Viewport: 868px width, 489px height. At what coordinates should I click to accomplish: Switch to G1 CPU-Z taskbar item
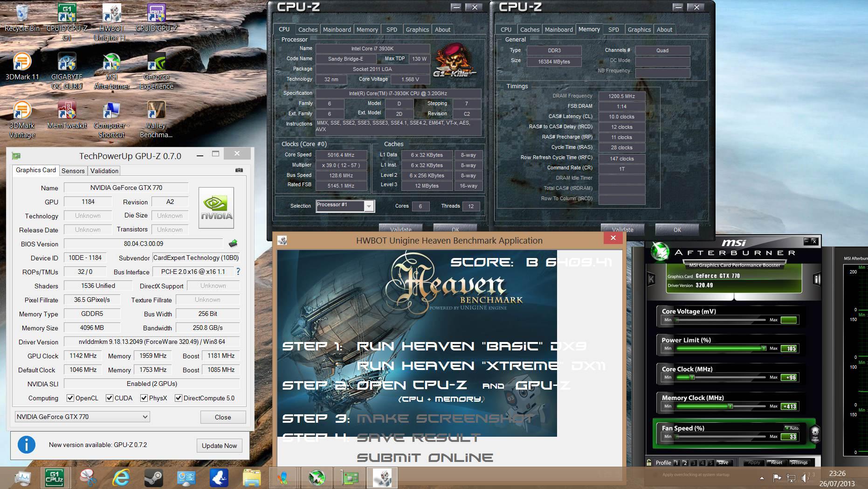tap(55, 478)
